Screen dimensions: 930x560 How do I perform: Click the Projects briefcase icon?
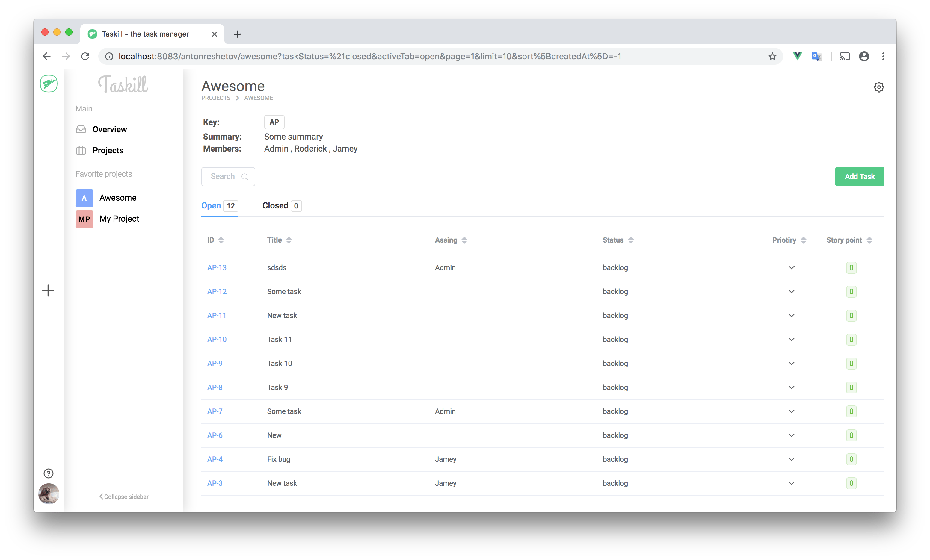pyautogui.click(x=81, y=150)
